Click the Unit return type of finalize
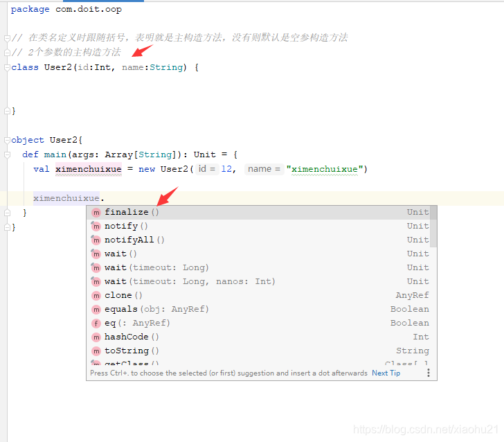 pyautogui.click(x=418, y=212)
